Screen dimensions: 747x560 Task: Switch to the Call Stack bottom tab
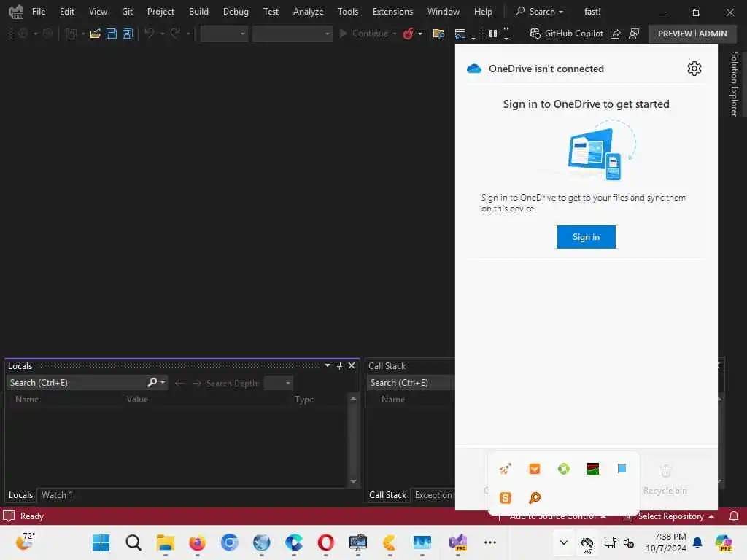pyautogui.click(x=387, y=495)
